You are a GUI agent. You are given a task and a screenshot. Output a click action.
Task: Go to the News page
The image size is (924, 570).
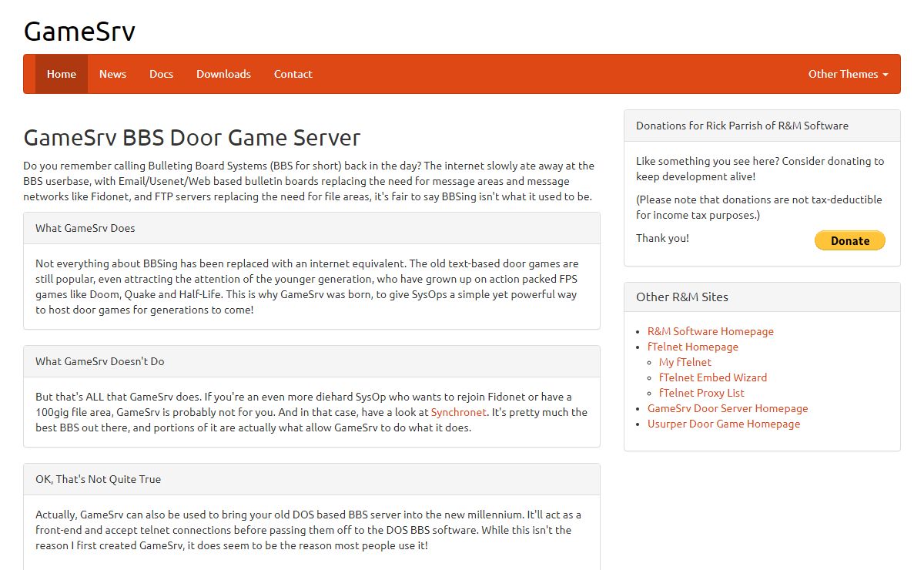(x=112, y=74)
